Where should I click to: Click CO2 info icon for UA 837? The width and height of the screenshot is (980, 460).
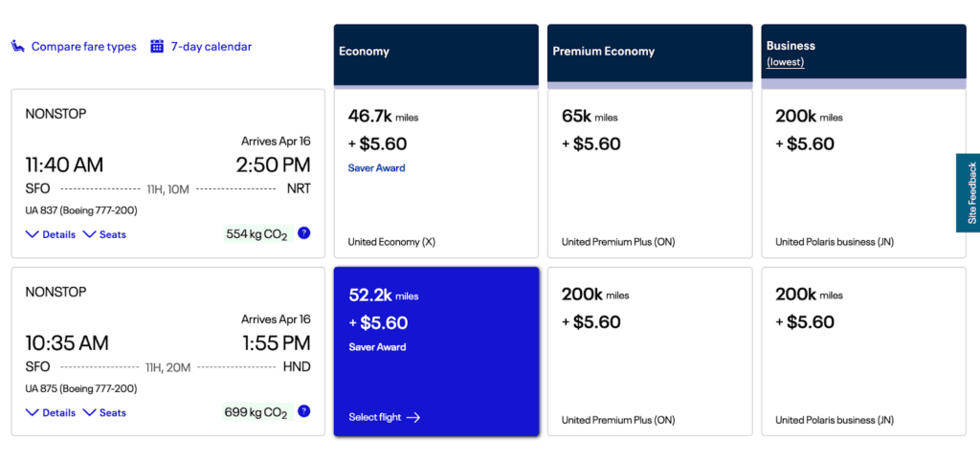point(303,232)
